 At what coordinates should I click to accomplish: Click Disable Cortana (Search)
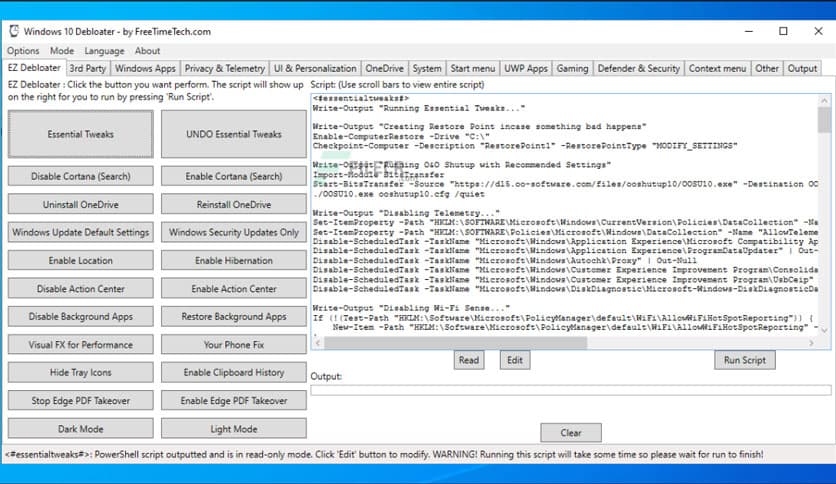pyautogui.click(x=81, y=176)
